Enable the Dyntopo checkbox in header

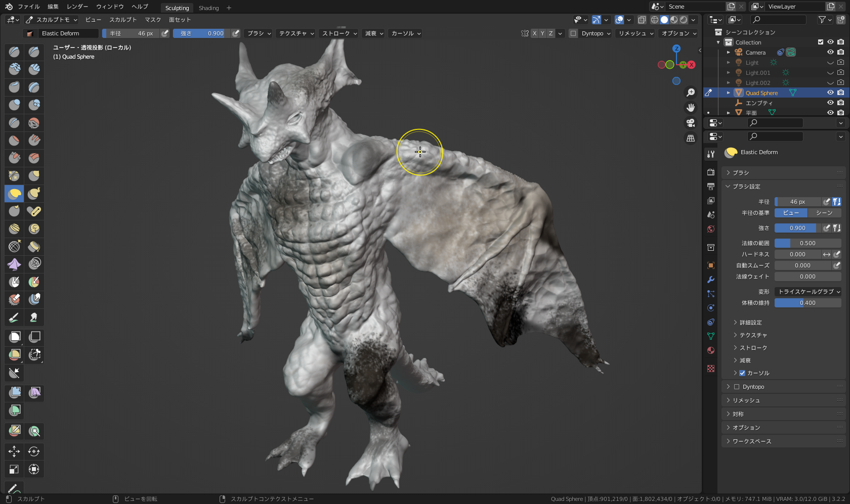[x=573, y=33]
